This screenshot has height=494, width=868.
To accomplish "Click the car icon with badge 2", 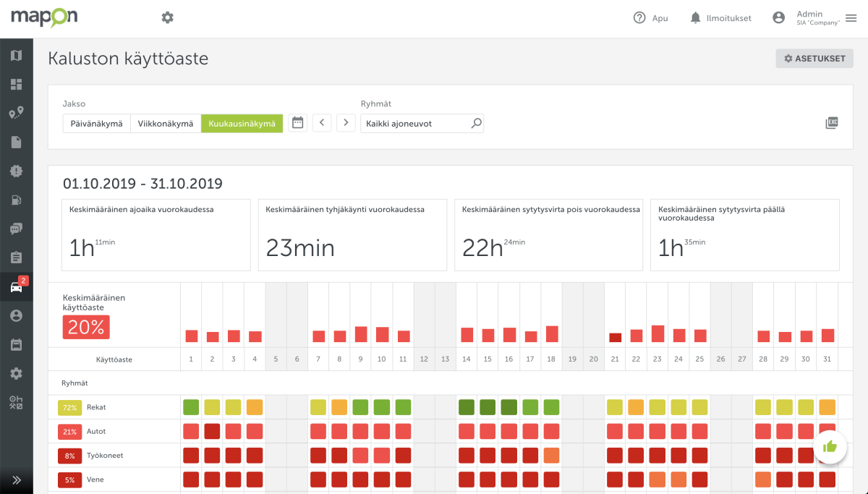I will tap(16, 287).
